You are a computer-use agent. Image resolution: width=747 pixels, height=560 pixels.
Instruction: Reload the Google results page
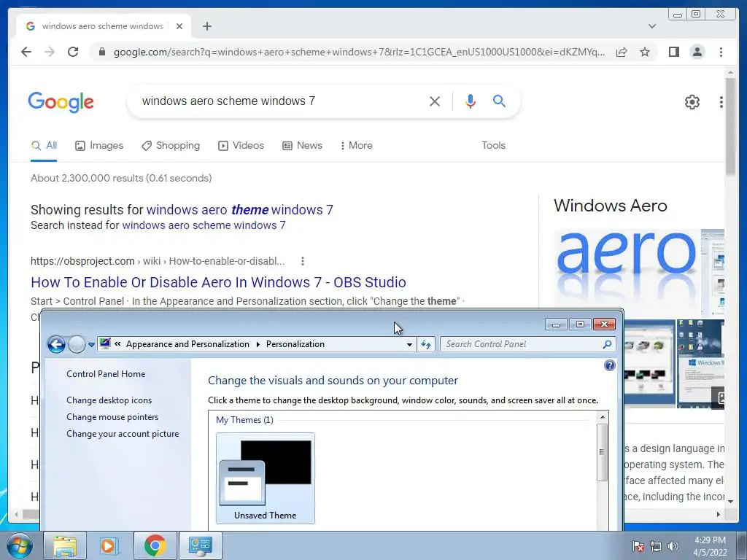[73, 52]
